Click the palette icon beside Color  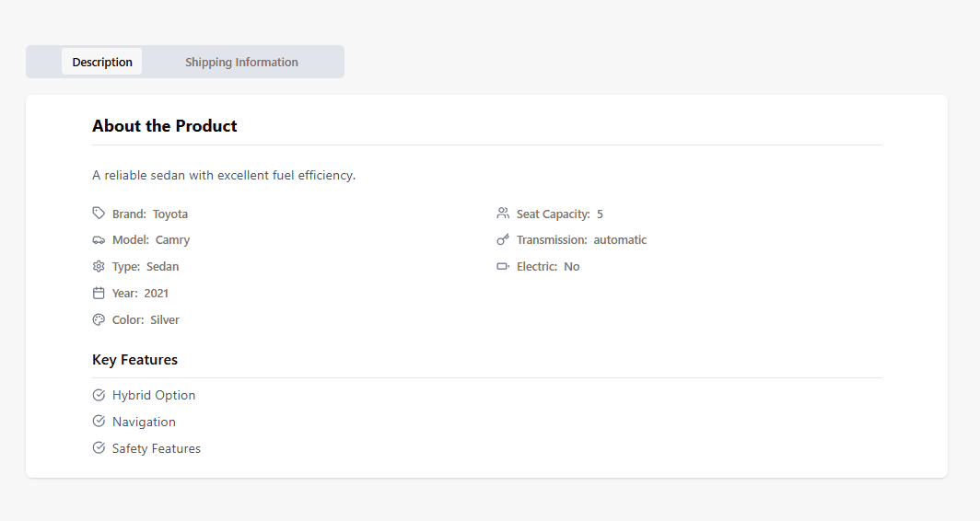click(x=99, y=320)
